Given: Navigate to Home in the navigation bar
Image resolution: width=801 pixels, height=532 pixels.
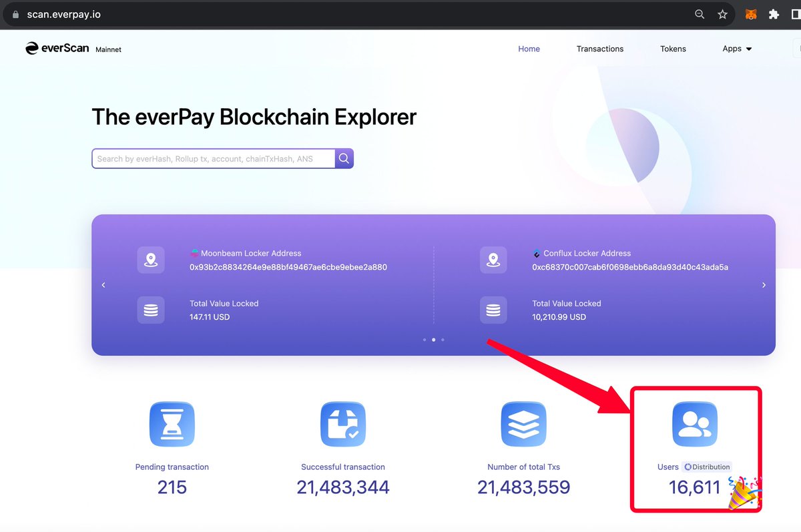Looking at the screenshot, I should pos(529,48).
